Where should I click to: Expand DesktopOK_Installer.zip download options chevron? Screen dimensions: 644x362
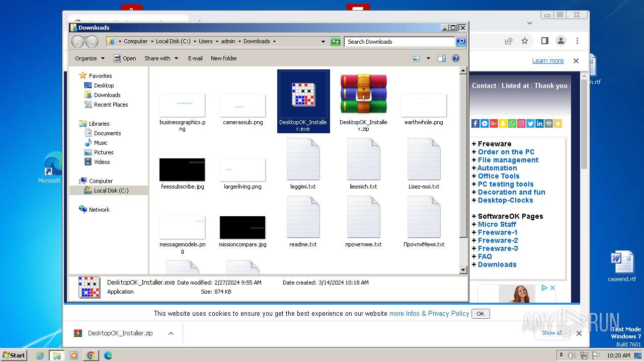[x=171, y=333]
